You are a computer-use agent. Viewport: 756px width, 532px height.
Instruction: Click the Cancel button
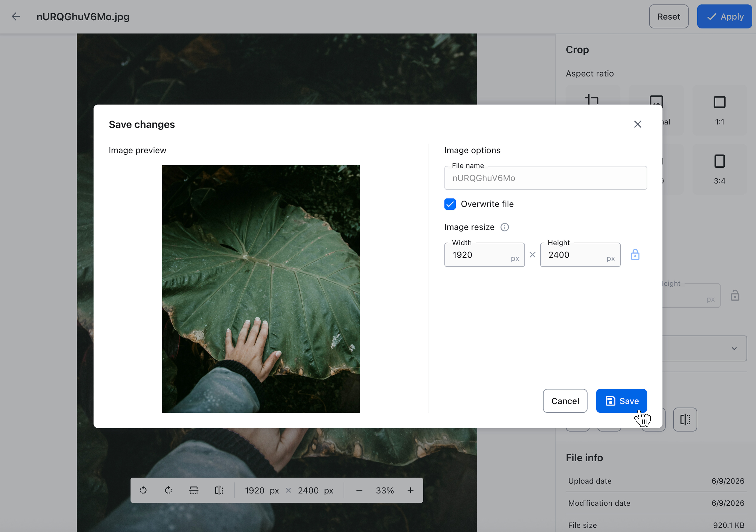565,401
